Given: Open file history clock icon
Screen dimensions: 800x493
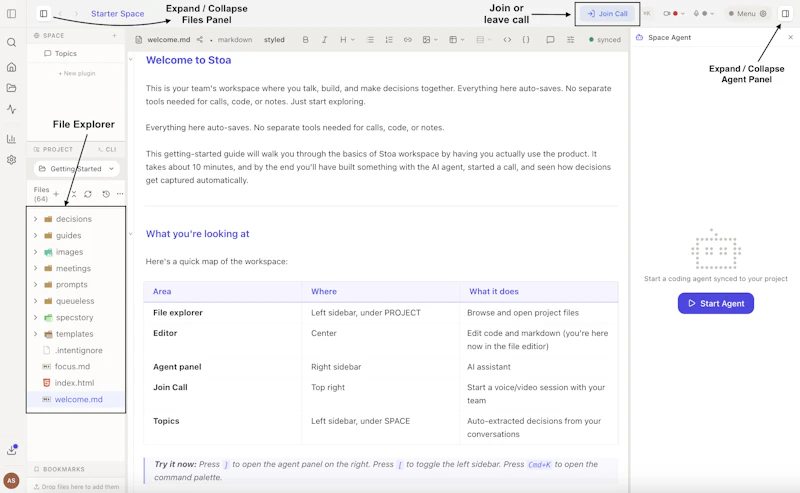Looking at the screenshot, I should (106, 194).
